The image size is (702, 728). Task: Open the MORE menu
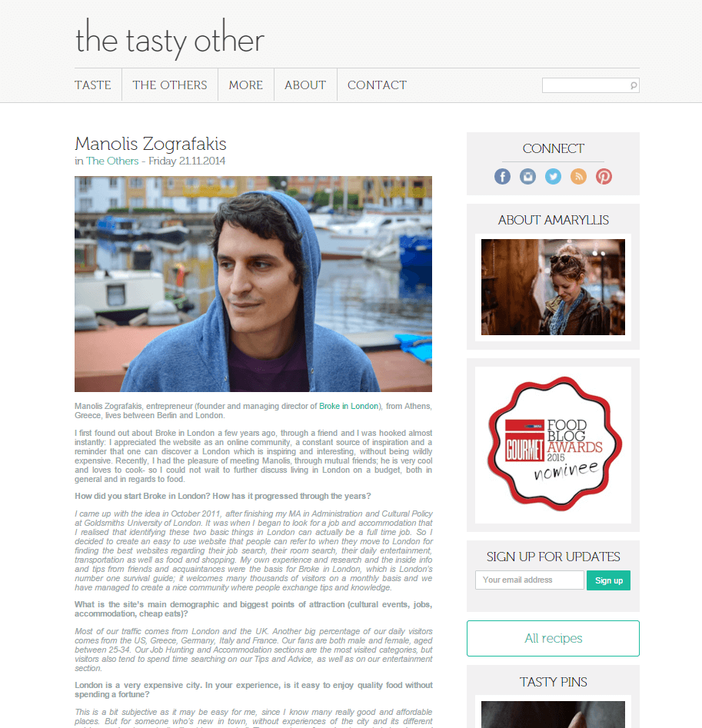[x=245, y=85]
